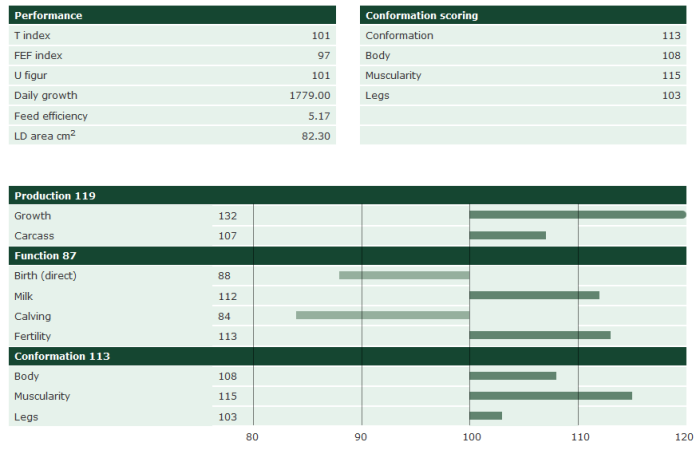The height and width of the screenshot is (450, 700).
Task: Click the Daily growth value 1779.00
Action: pyautogui.click(x=309, y=95)
